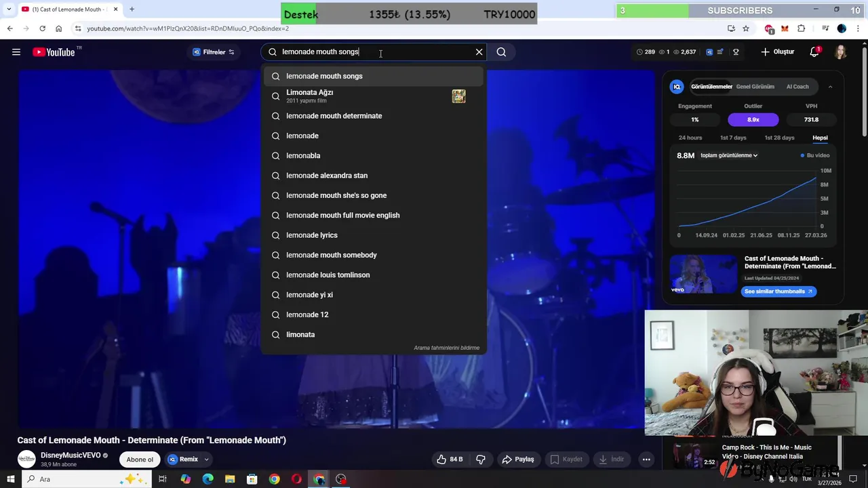The width and height of the screenshot is (868, 488).
Task: Click the vidIQ logo in stats bar
Action: 709,52
